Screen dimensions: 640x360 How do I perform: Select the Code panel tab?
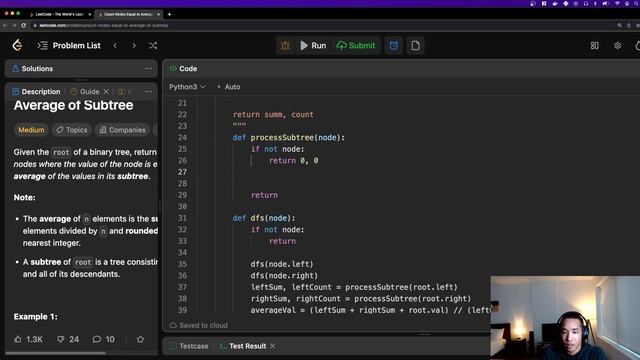(183, 69)
